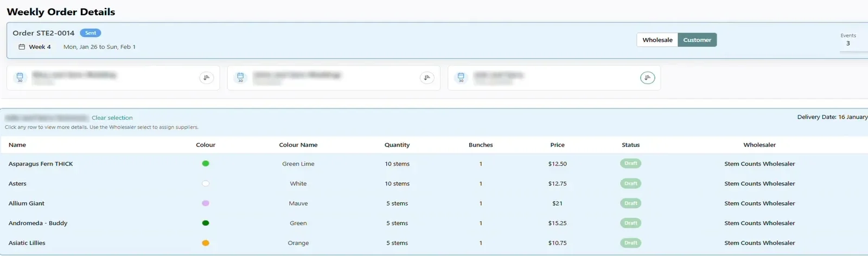Click the Price column header
The height and width of the screenshot is (256, 868).
557,145
